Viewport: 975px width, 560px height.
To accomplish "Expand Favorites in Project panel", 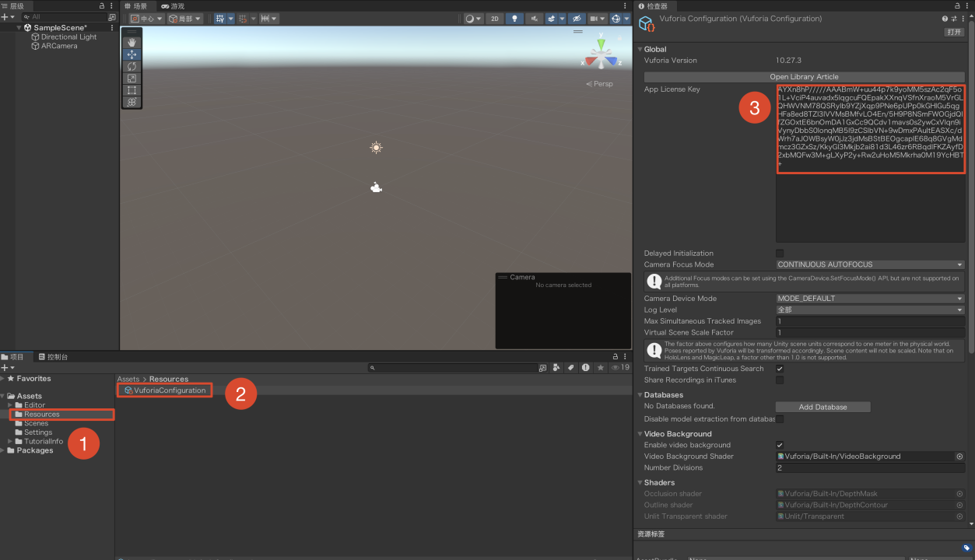I will [x=3, y=379].
